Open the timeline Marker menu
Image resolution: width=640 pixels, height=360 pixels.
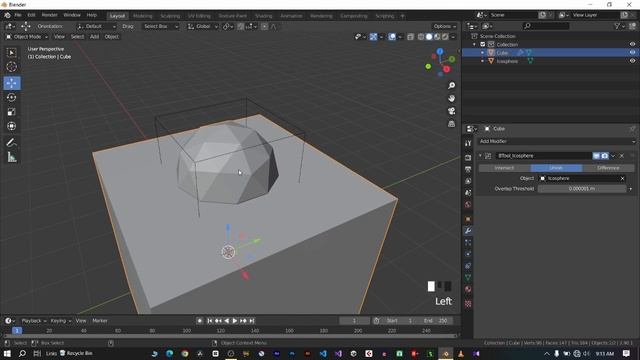tap(100, 321)
